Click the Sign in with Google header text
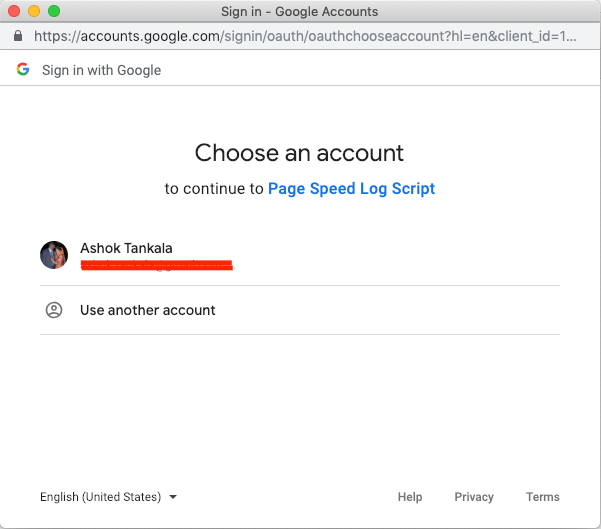This screenshot has height=529, width=601. pos(102,70)
